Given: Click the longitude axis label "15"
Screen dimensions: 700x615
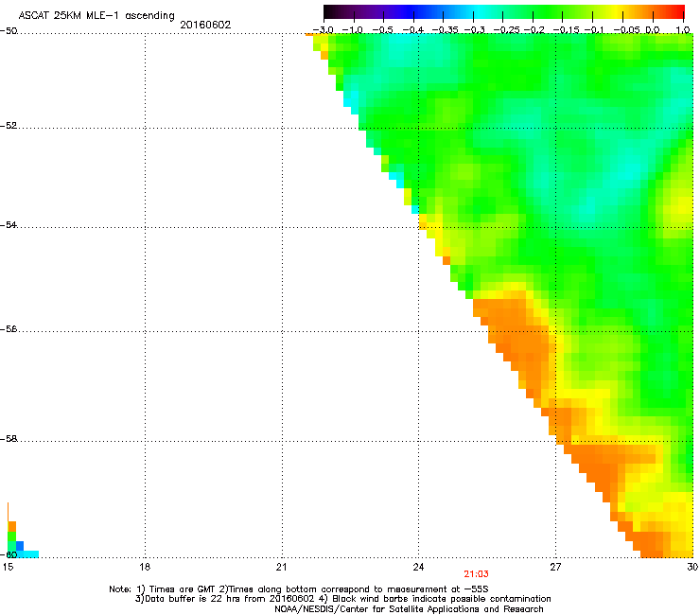Looking at the screenshot, I should point(8,567).
